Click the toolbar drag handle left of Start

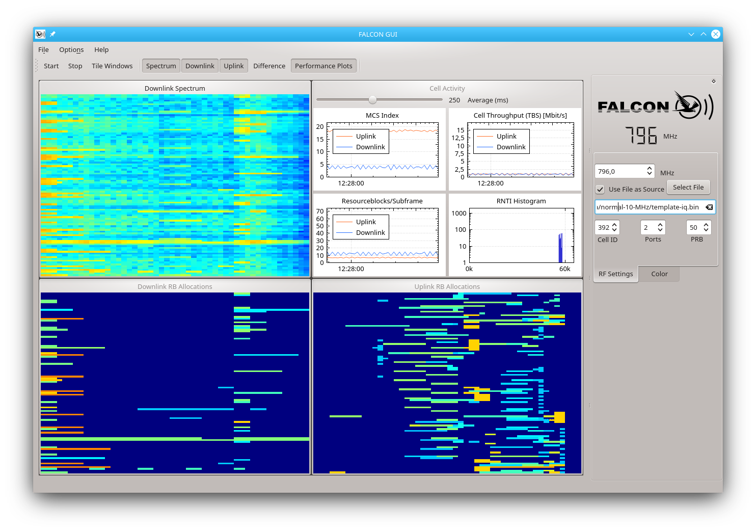(x=37, y=66)
